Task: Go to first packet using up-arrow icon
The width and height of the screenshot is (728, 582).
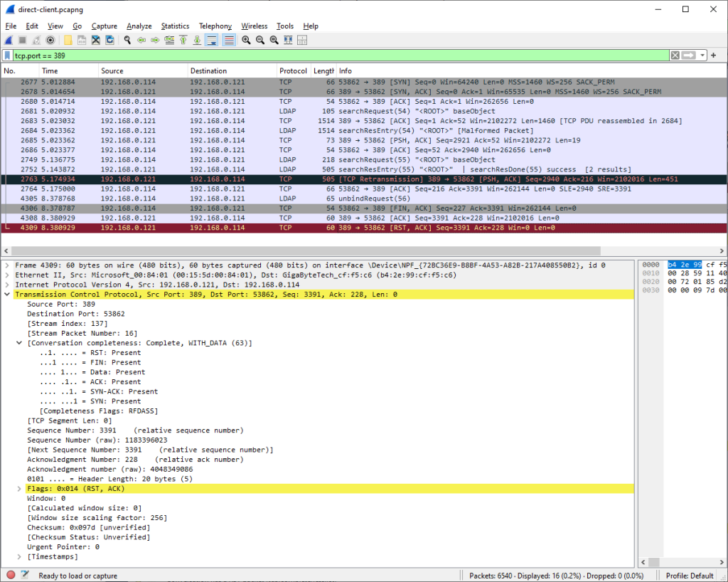Action: (183, 40)
